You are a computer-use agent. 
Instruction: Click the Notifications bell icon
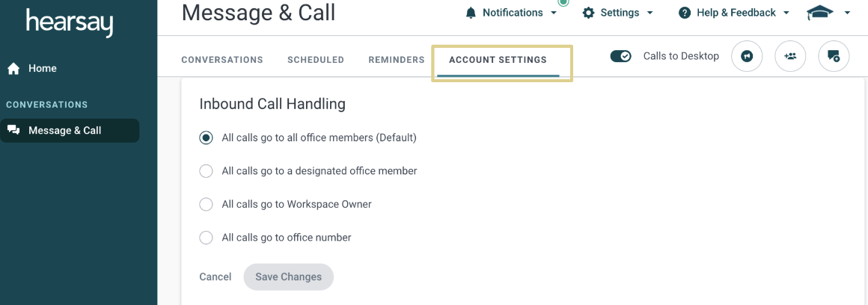point(471,13)
